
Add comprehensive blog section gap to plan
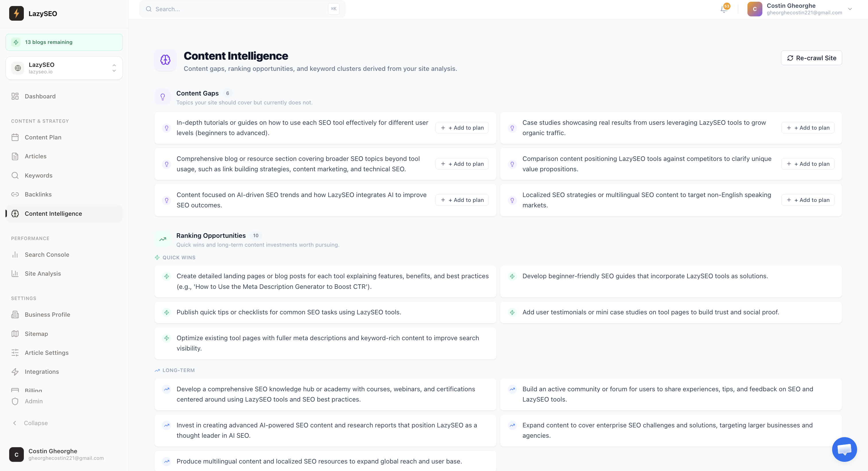(x=462, y=164)
